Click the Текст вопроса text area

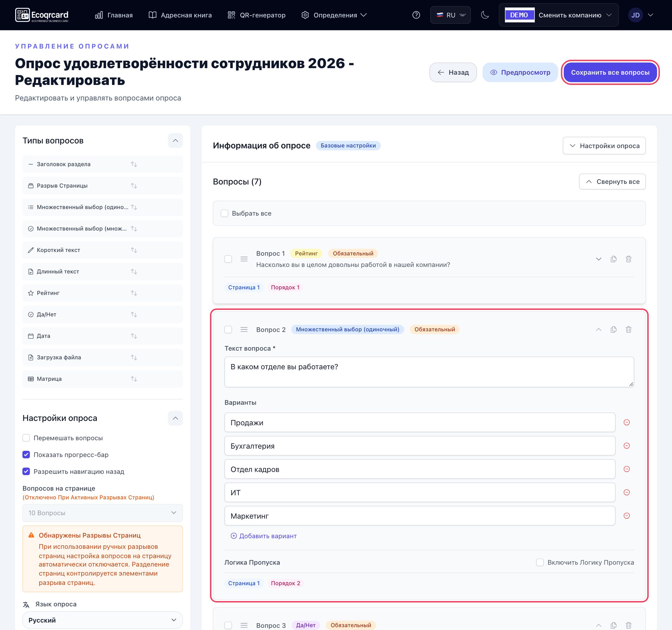(429, 372)
